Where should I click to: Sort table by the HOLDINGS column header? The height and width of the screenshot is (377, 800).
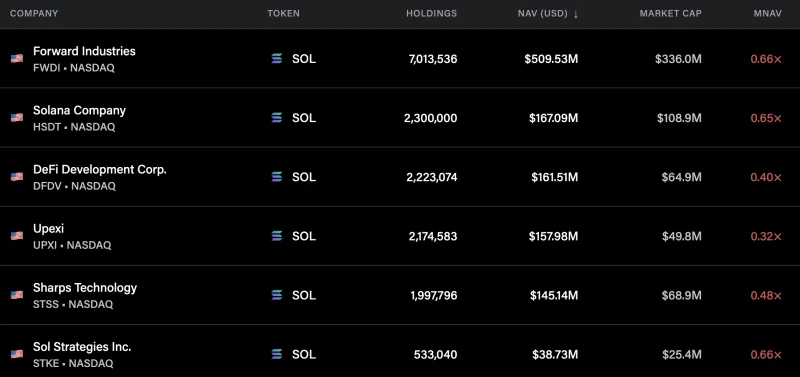point(432,14)
